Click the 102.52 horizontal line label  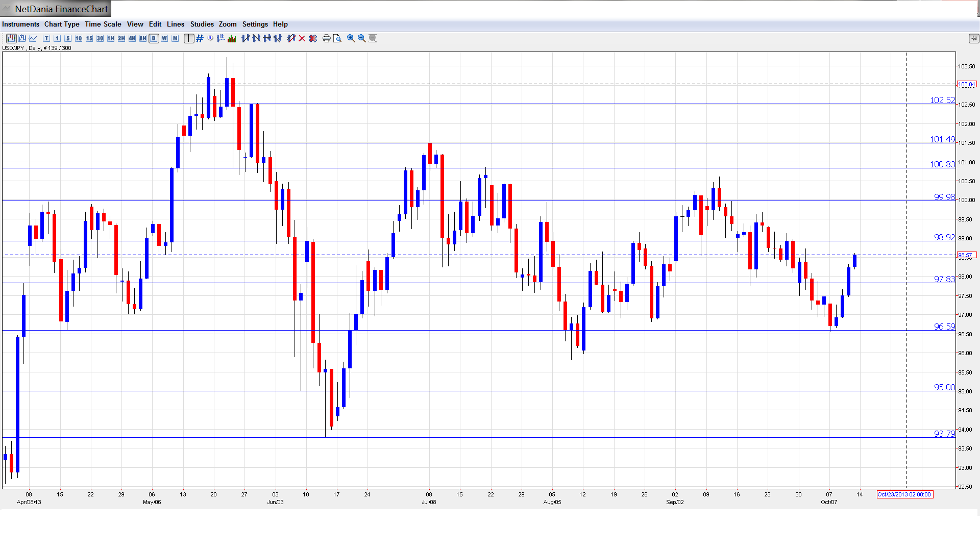tap(942, 100)
